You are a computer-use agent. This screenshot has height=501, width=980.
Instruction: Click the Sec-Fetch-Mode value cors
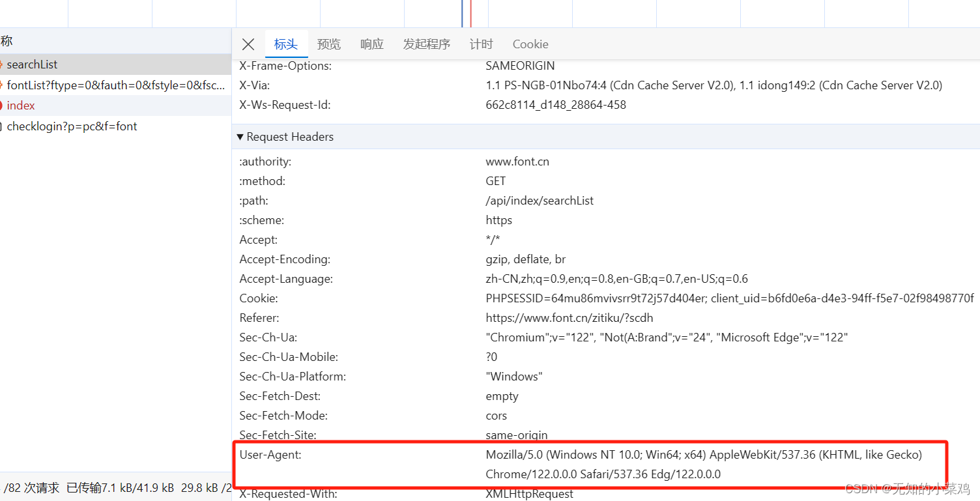click(x=497, y=416)
